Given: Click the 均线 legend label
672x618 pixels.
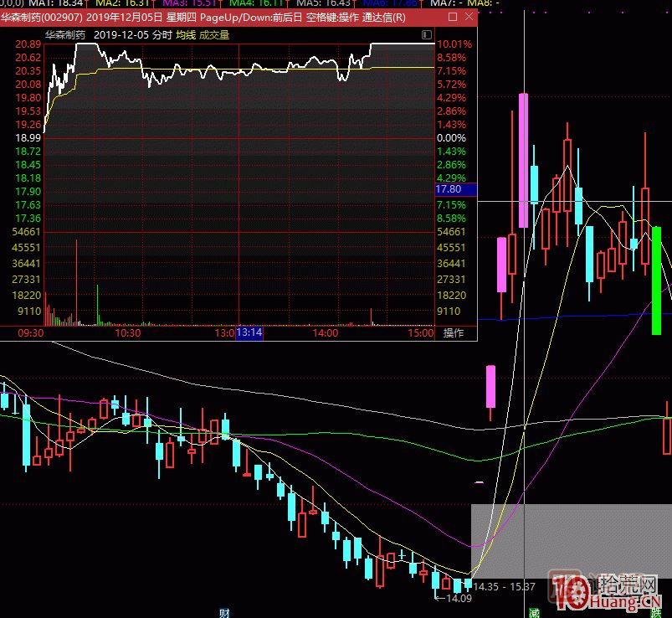Looking at the screenshot, I should coord(186,35).
